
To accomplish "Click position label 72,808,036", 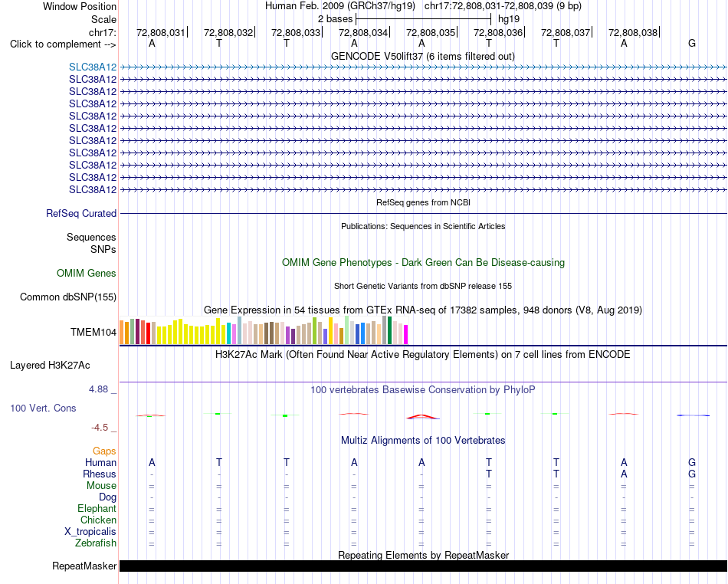I will pyautogui.click(x=498, y=32).
